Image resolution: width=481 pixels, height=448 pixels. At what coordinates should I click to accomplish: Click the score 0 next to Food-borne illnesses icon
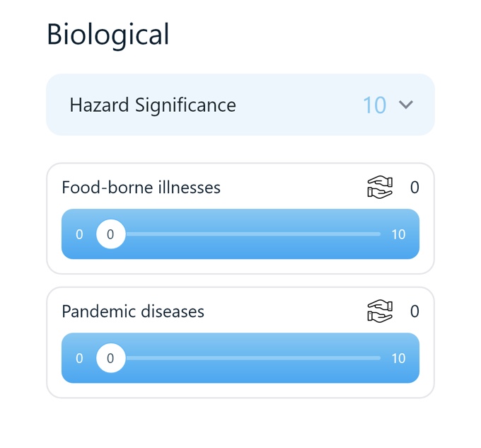click(415, 188)
